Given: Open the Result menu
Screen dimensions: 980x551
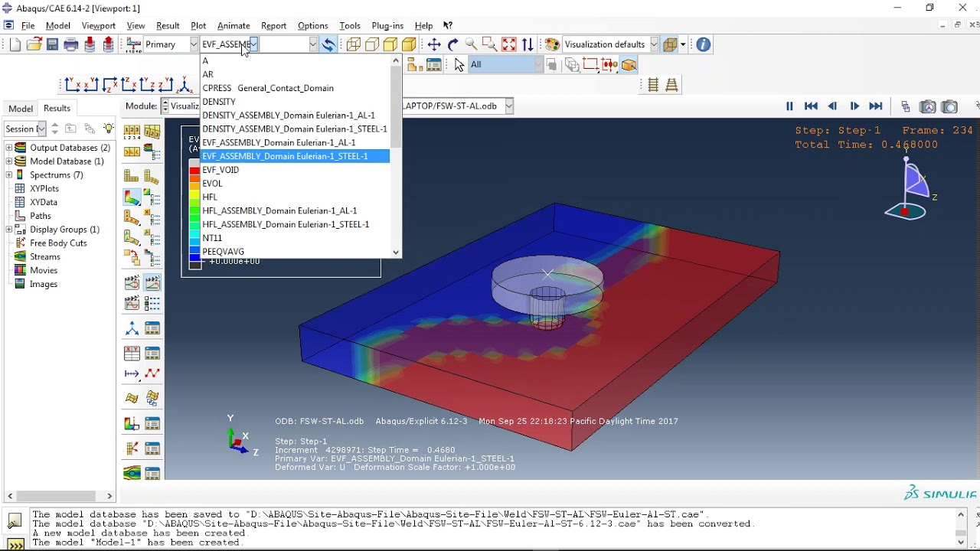Looking at the screenshot, I should tap(168, 25).
